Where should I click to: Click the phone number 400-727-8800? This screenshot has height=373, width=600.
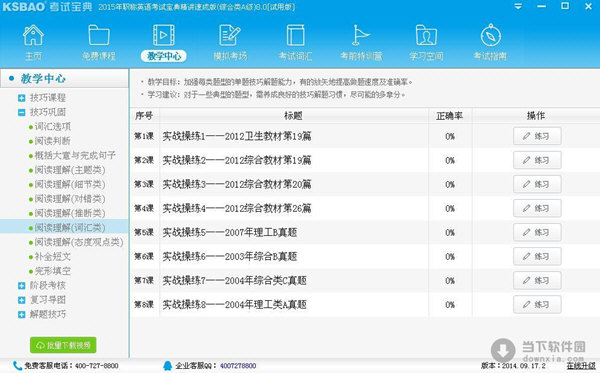(x=96, y=366)
